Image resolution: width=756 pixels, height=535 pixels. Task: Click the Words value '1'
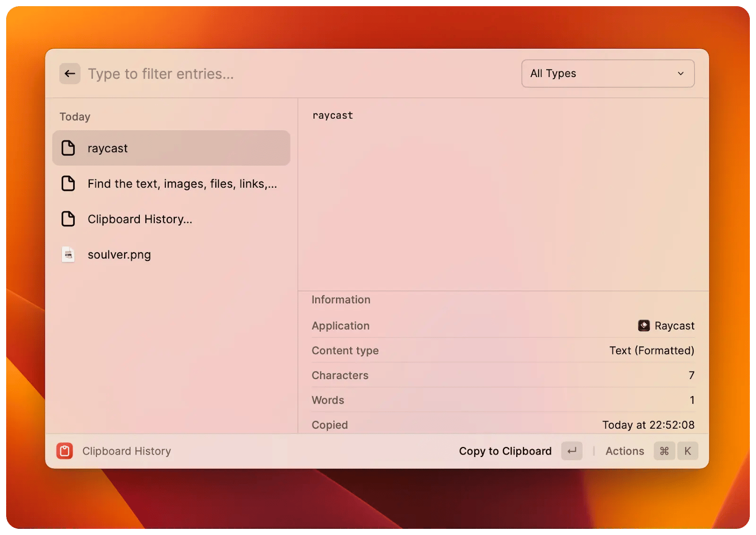coord(692,400)
